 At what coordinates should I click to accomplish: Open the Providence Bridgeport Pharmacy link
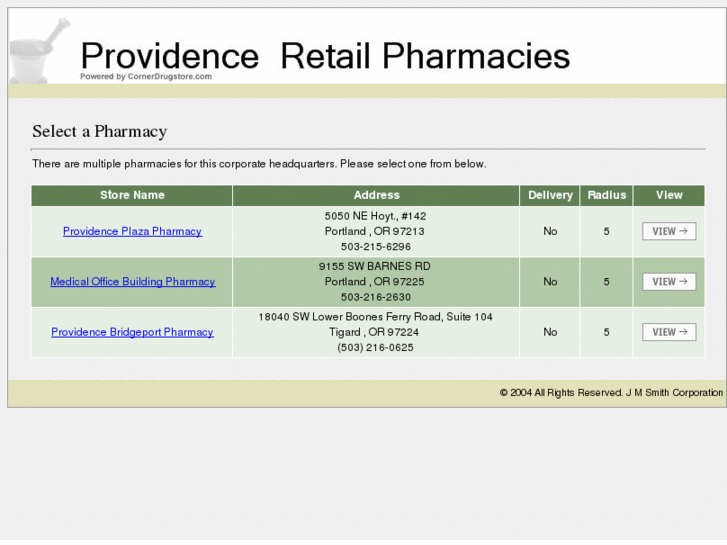132,332
